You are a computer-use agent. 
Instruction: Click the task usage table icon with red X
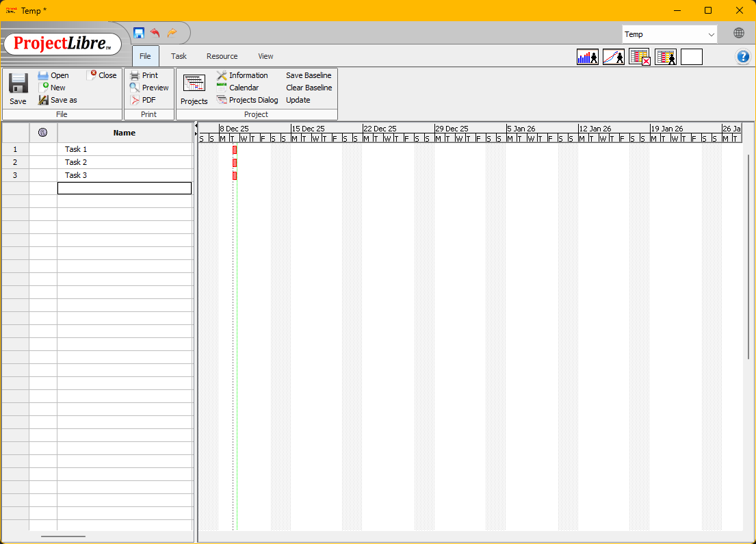tap(640, 57)
